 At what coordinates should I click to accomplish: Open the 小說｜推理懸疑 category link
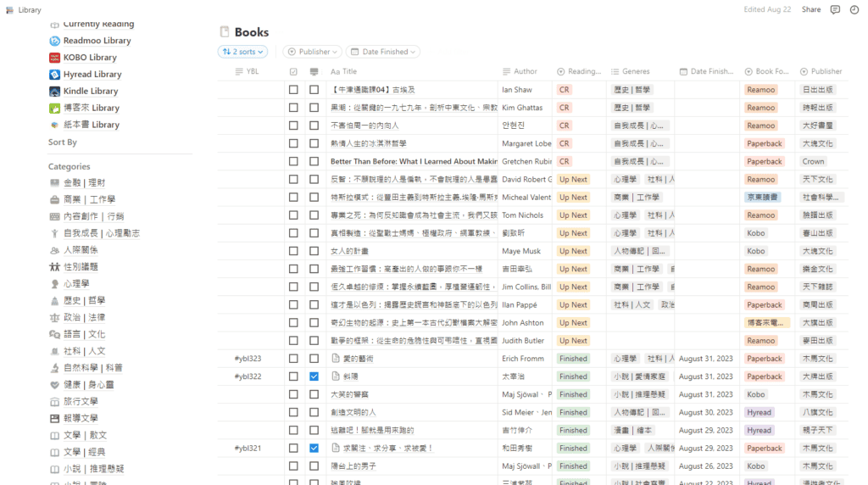[93, 469]
